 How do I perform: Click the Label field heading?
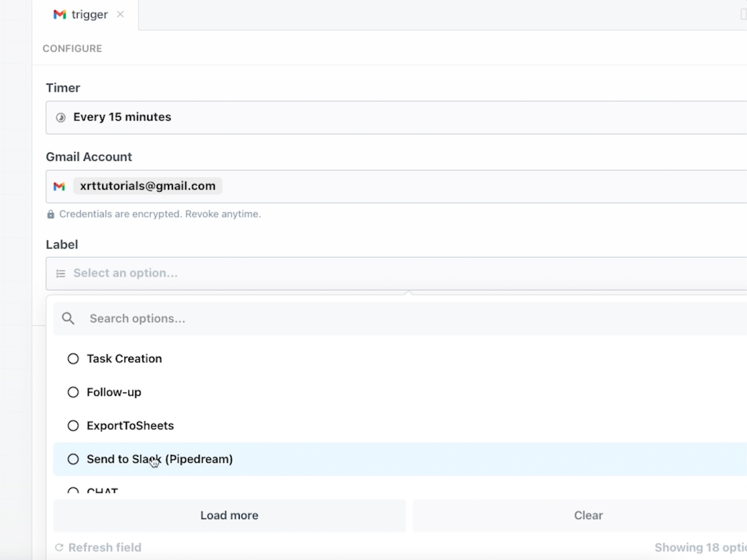click(62, 245)
